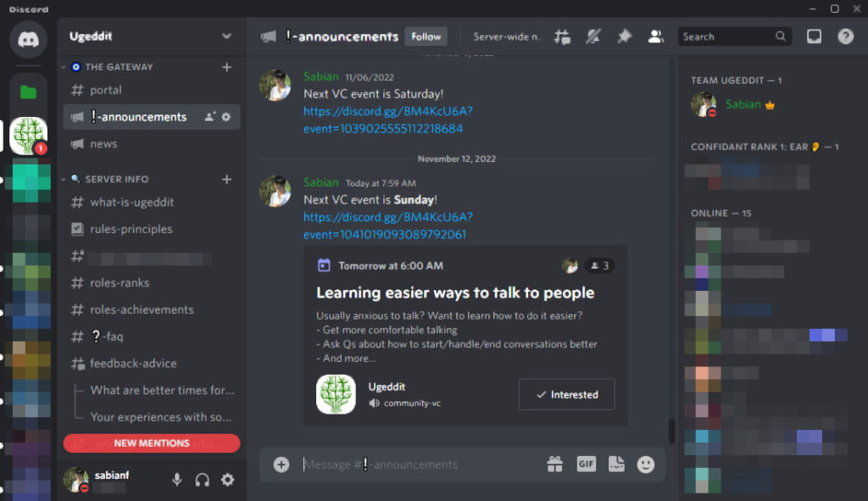Click 'Tomorrow at 6:00 AM' event time
Viewport: 868px width, 501px height.
(391, 265)
